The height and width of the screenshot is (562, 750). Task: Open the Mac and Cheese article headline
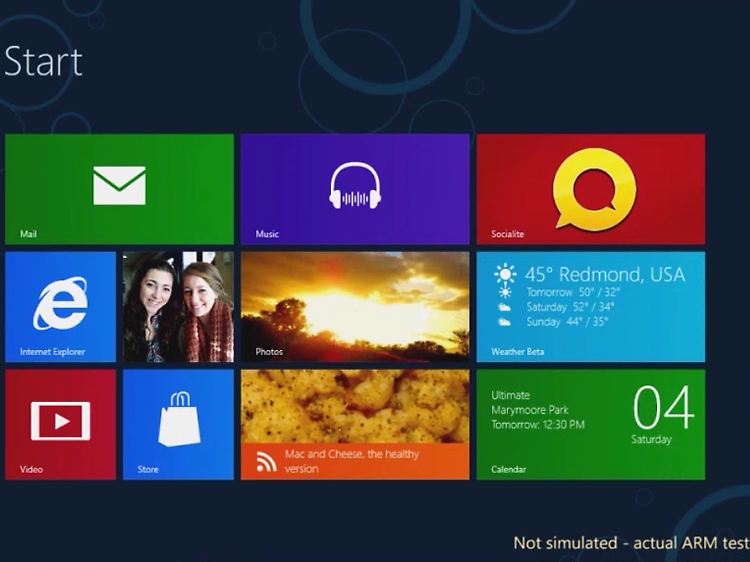coord(352,461)
